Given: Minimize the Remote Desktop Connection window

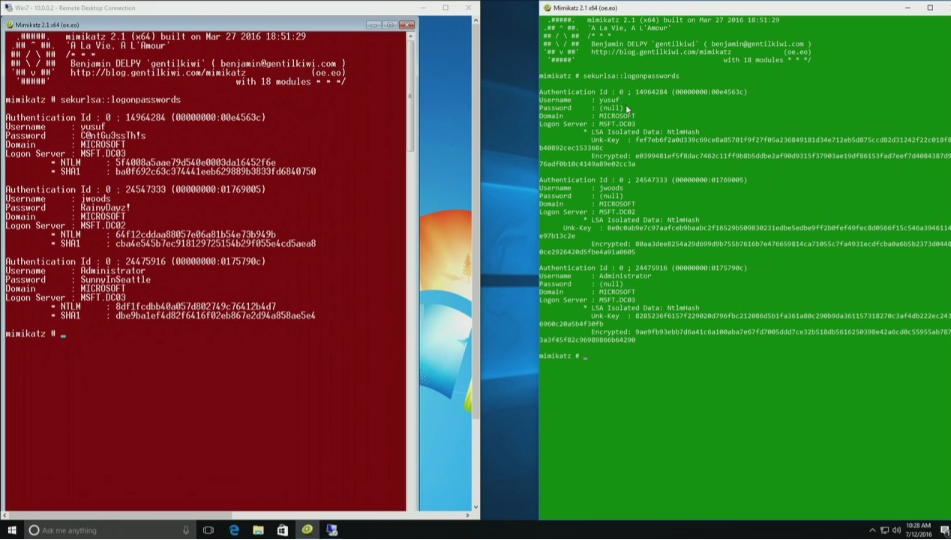Looking at the screenshot, I should click(x=423, y=8).
